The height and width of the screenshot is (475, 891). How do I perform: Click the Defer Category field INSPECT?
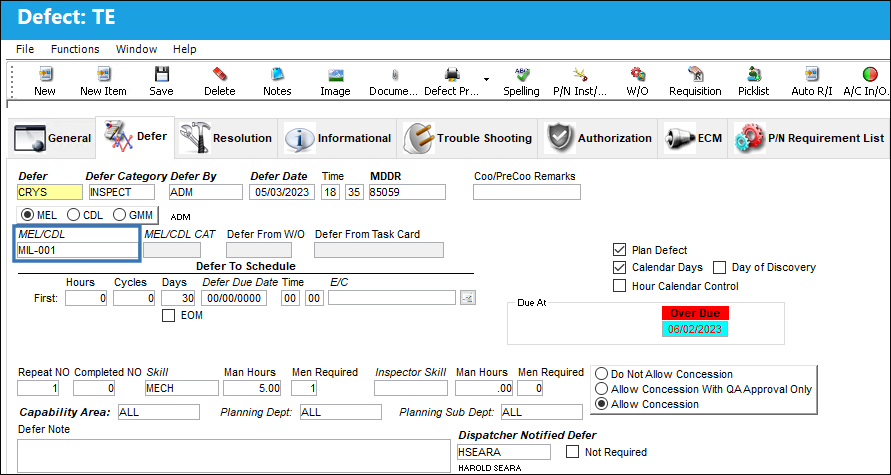point(122,192)
